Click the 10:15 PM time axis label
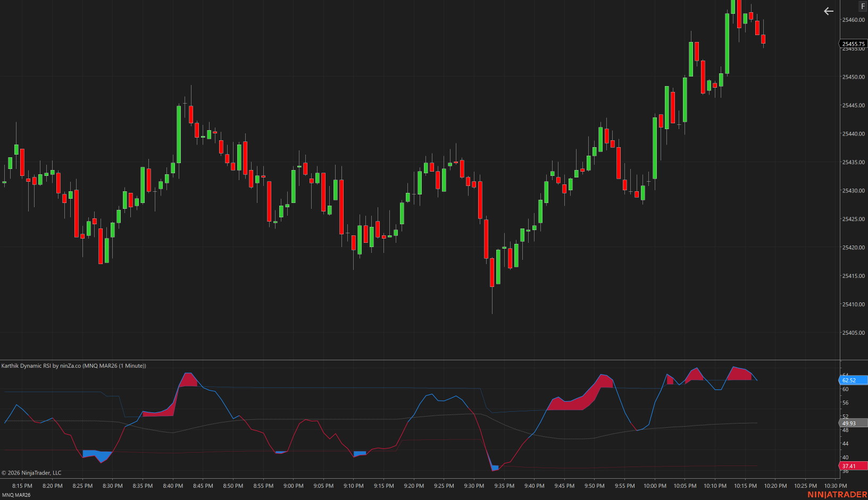Viewport: 868px width, 500px height. (x=745, y=486)
